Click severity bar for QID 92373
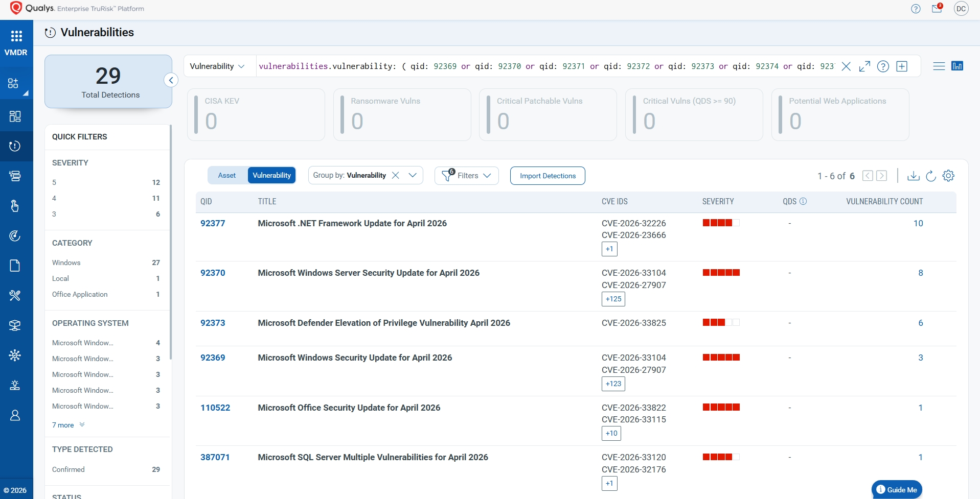 pos(721,323)
